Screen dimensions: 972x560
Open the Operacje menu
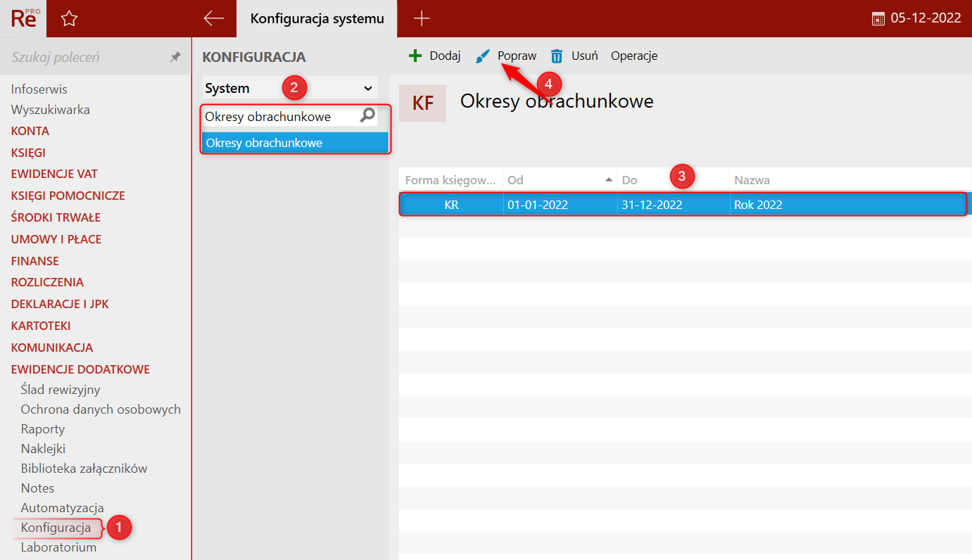click(x=634, y=56)
